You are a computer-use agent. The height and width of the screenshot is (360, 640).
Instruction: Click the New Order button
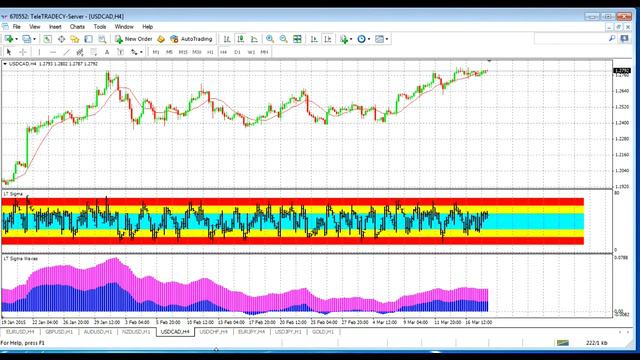(x=134, y=39)
